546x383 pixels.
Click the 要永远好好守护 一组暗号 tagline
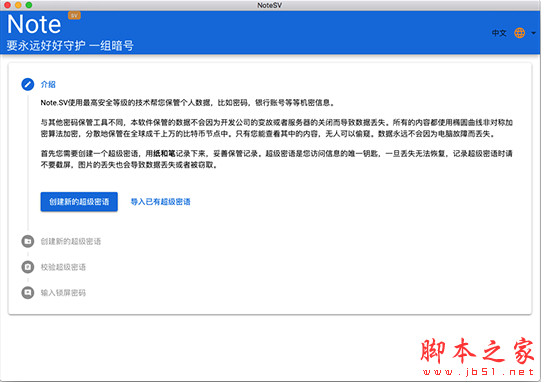pyautogui.click(x=70, y=46)
